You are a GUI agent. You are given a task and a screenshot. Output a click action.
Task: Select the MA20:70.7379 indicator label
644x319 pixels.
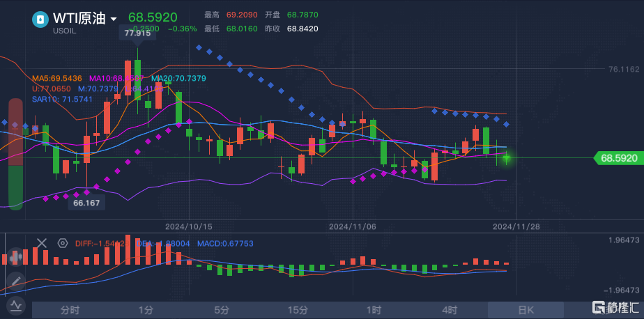click(x=178, y=78)
